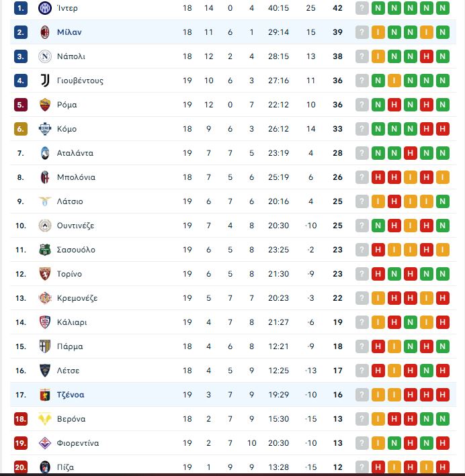
Task: Click the gray question mark for Πάρμα
Action: point(362,346)
